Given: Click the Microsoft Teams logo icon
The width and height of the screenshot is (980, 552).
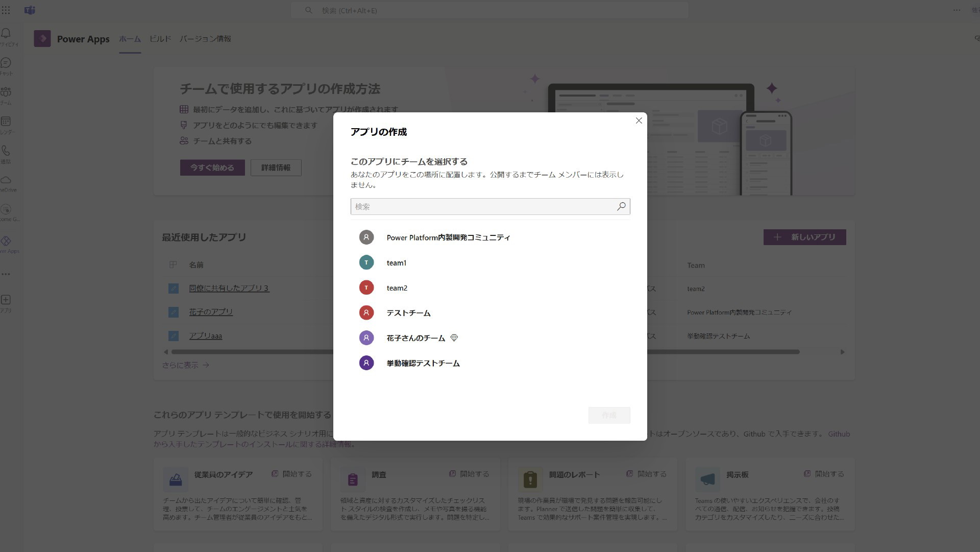Looking at the screenshot, I should coord(30,10).
